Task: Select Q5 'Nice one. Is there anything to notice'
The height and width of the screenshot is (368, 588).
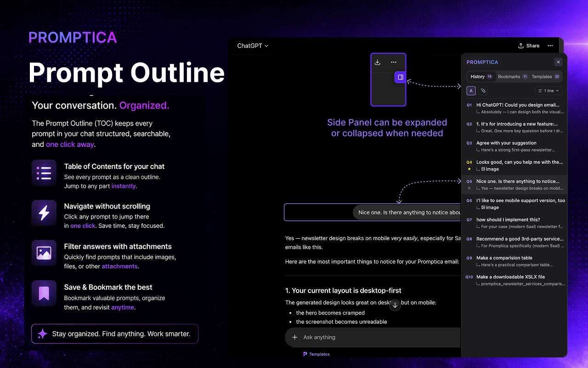Action: point(514,184)
